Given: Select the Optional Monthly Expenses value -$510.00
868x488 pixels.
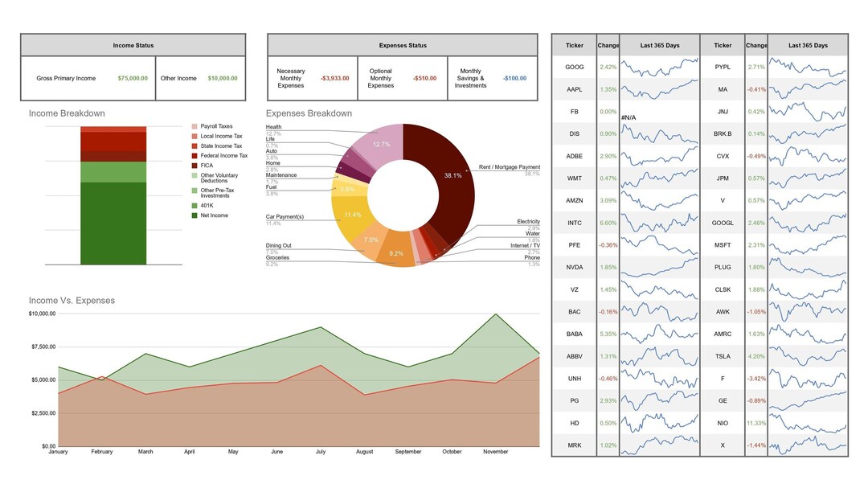Looking at the screenshot, I should point(424,79).
